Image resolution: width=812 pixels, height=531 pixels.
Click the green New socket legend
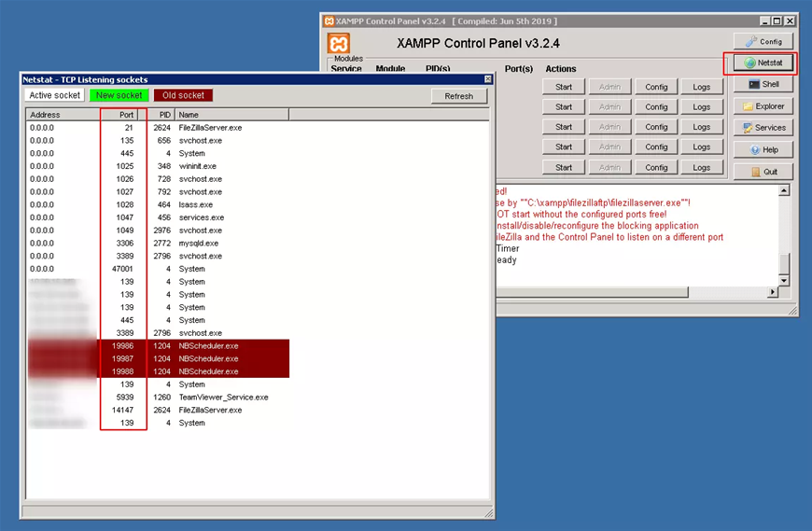point(119,95)
